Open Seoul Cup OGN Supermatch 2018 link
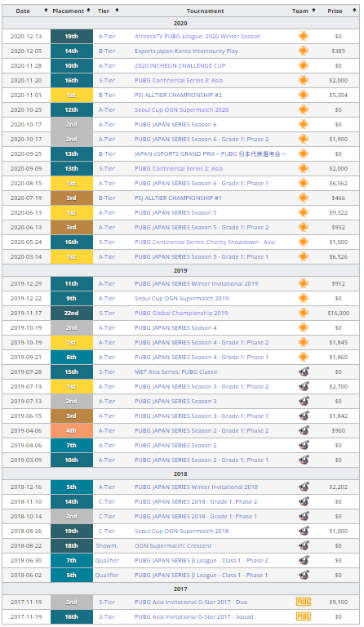 pos(182,531)
